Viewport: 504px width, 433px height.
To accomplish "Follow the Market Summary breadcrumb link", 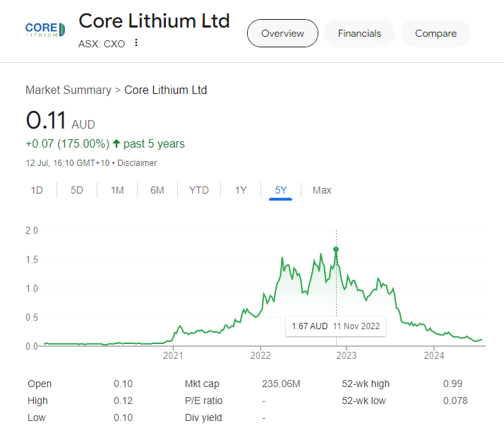I will click(x=68, y=90).
